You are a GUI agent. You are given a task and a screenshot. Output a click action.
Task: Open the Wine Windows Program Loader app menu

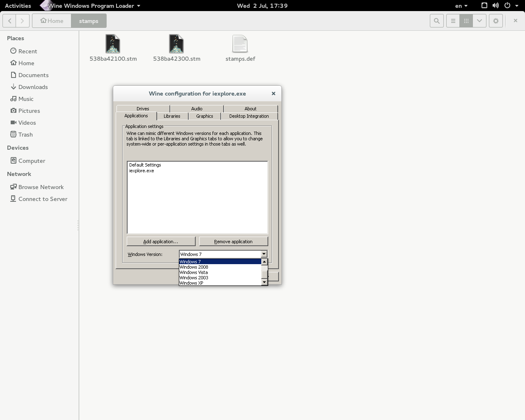91,6
